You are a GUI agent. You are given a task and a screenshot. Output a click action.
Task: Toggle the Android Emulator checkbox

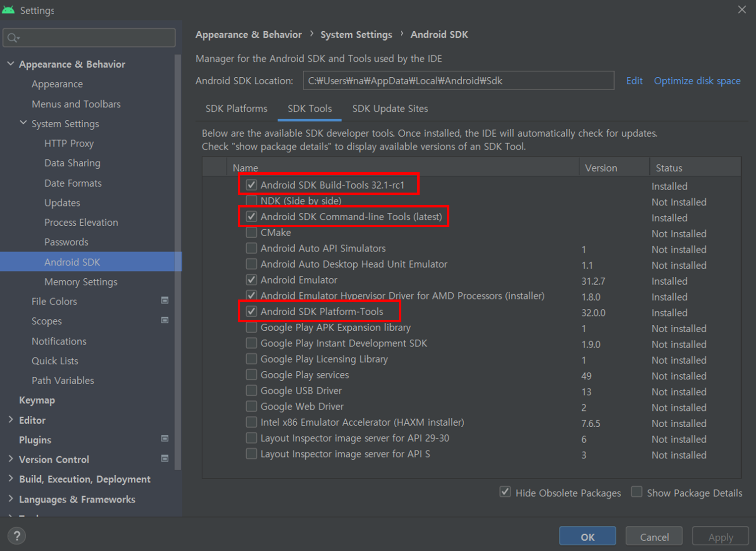[252, 280]
